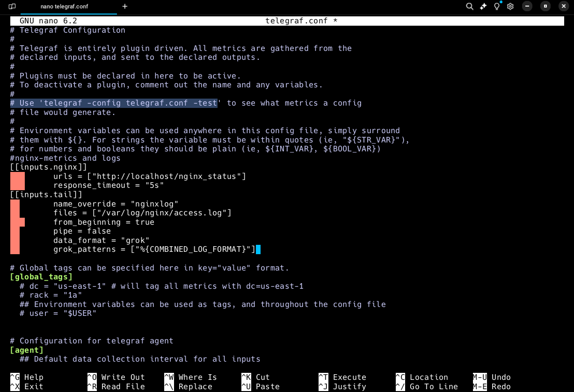Screen dimensions: 574x392
Task: Click the [[inputs.nginx]] line
Action: click(48, 167)
